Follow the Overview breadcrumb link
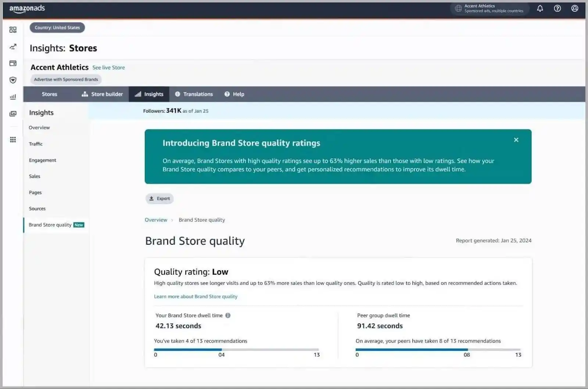Viewport: 588px width, 389px height. pos(156,220)
